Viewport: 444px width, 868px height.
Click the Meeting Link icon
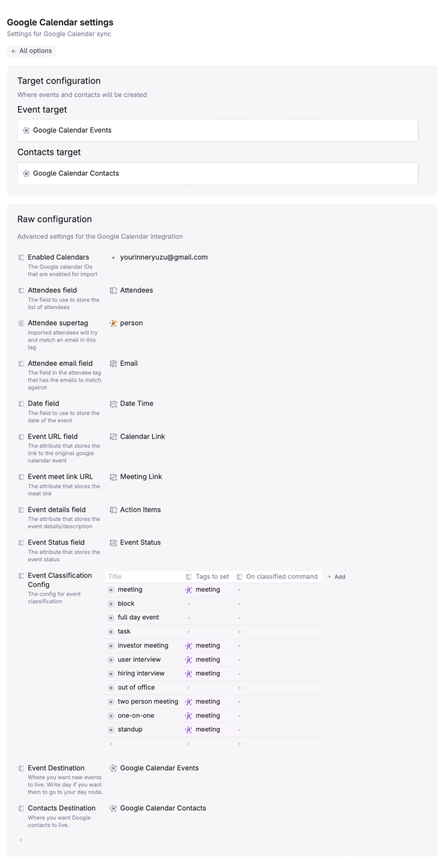pyautogui.click(x=113, y=477)
